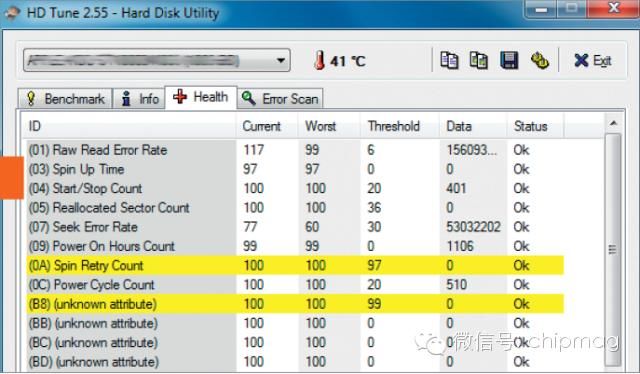Switch to the Error Scan tab
This screenshot has width=640, height=374.
pos(280,99)
